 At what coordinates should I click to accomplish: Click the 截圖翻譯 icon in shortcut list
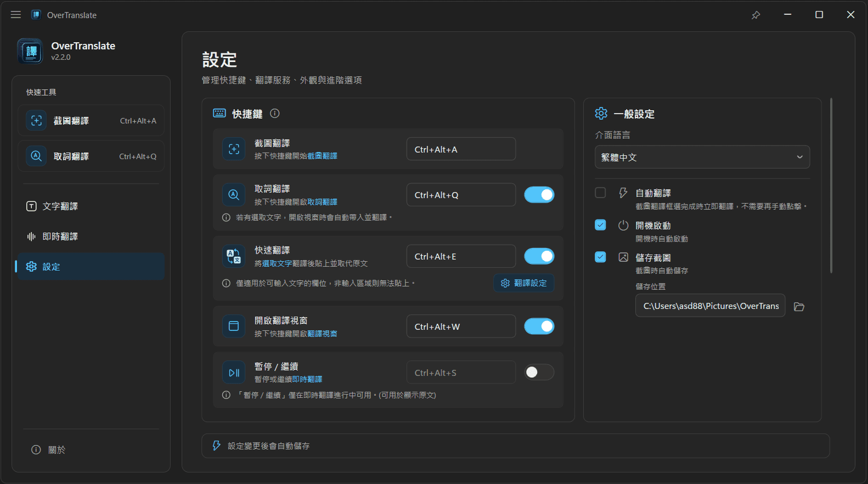[234, 149]
